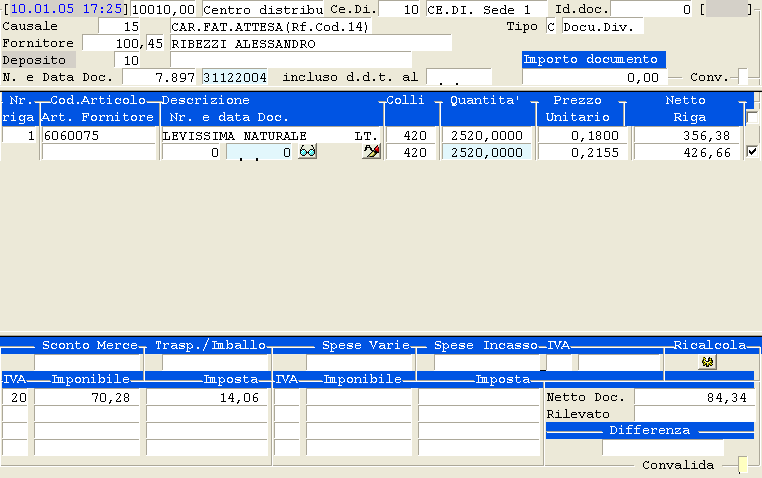Toggle the checked box at row end
The width and height of the screenshot is (762, 478).
coord(752,152)
